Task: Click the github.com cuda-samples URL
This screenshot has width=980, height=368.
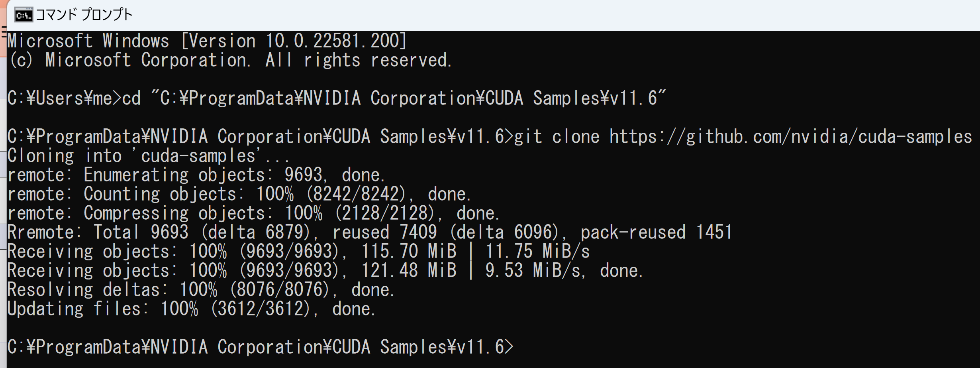Action: tap(791, 137)
